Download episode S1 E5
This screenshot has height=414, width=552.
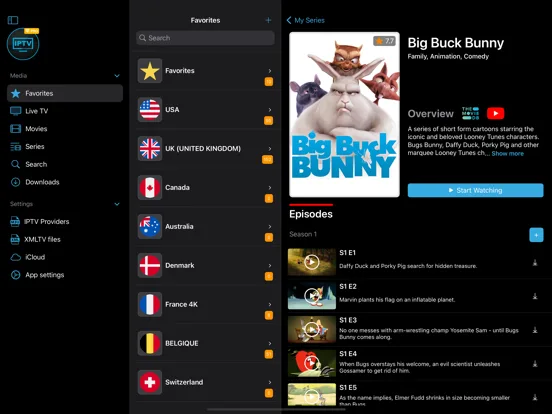pos(535,397)
